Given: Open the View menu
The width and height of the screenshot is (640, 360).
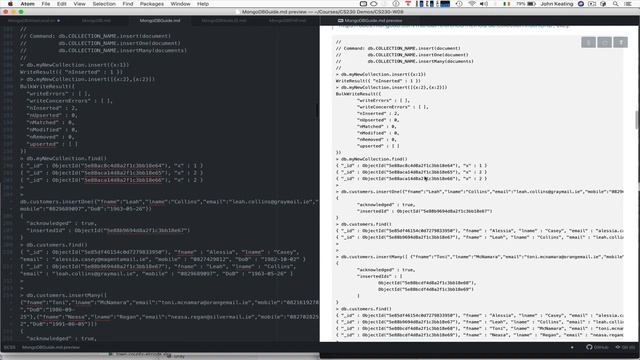Looking at the screenshot, I should coord(79,4).
